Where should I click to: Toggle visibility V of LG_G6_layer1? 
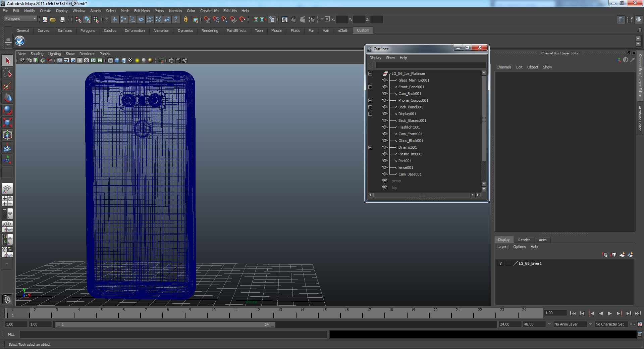[501, 263]
